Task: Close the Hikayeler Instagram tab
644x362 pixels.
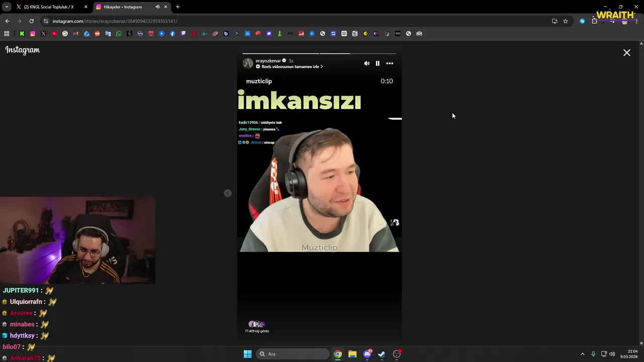Action: coord(166,7)
